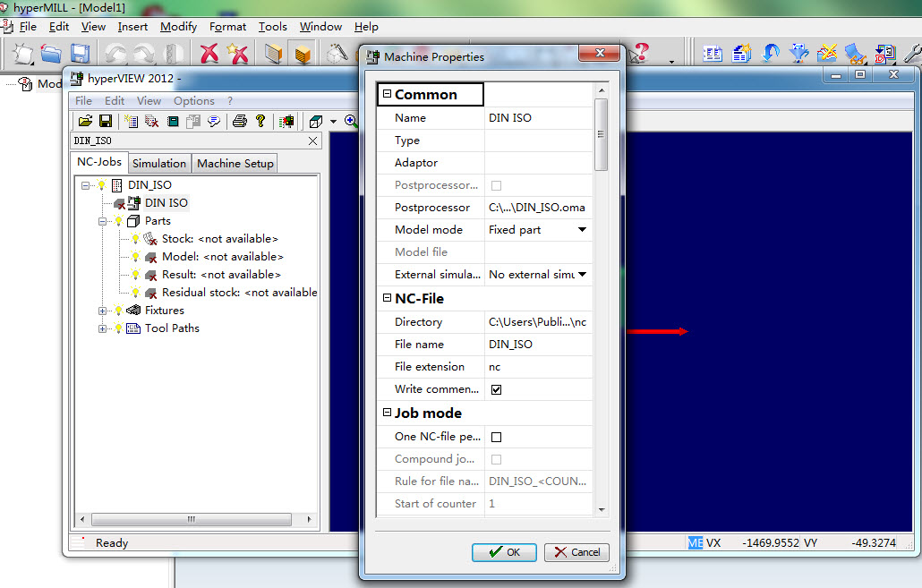Save the model with the blue floppy icon
Screen dimensions: 922x588
pyautogui.click(x=80, y=54)
